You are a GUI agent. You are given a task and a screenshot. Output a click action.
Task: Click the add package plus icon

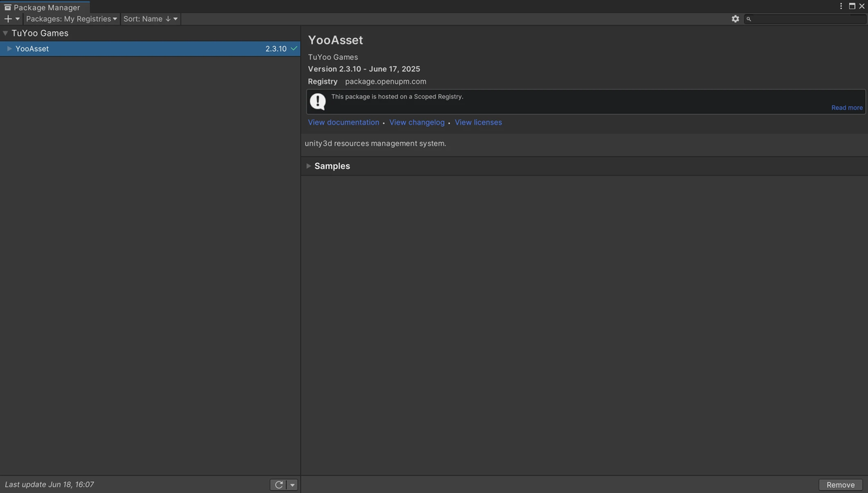tap(8, 19)
